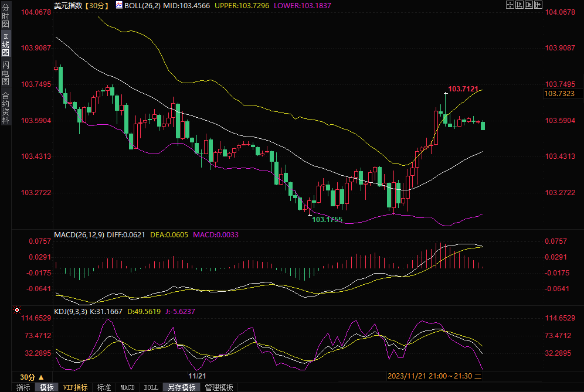This screenshot has width=584, height=392.
Task: Open the VIP指标 tab
Action: click(76, 387)
